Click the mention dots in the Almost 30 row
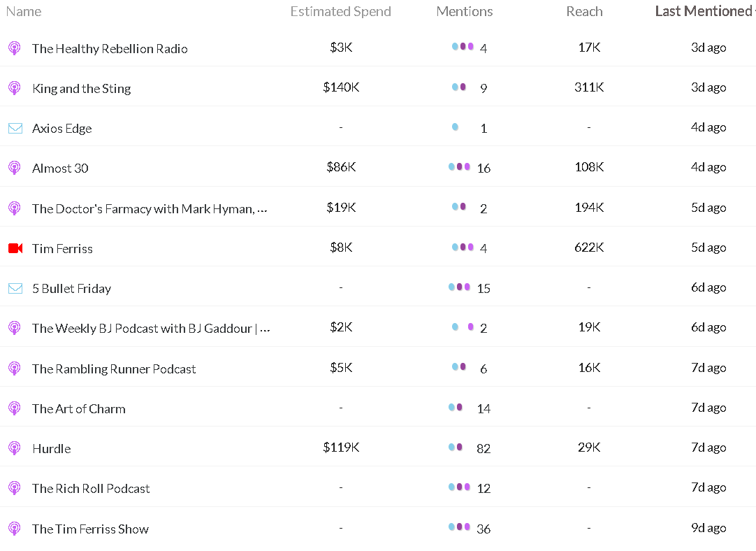Screen dimensions: 756x551 (x=459, y=167)
